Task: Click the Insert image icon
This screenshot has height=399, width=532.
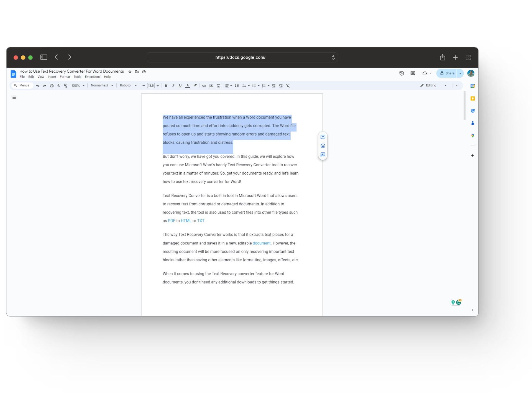Action: tap(218, 86)
